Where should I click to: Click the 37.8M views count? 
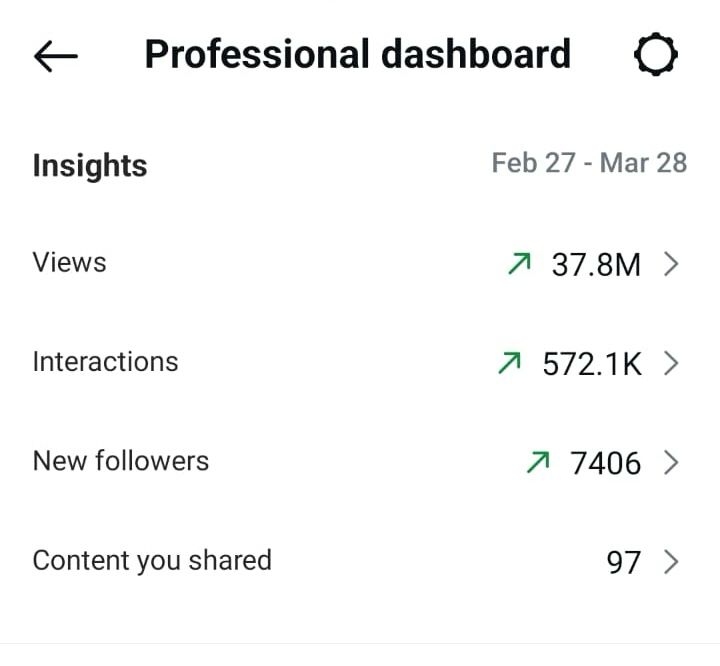coord(596,265)
